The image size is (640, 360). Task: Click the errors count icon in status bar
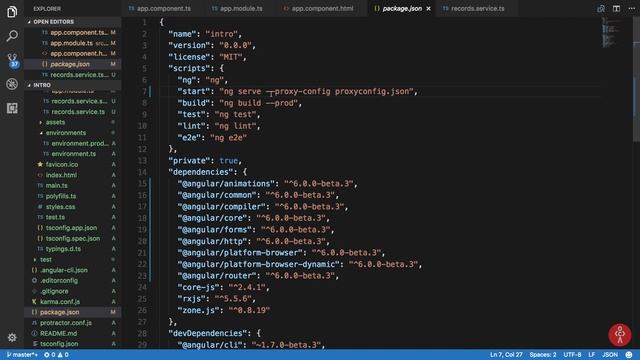49,355
